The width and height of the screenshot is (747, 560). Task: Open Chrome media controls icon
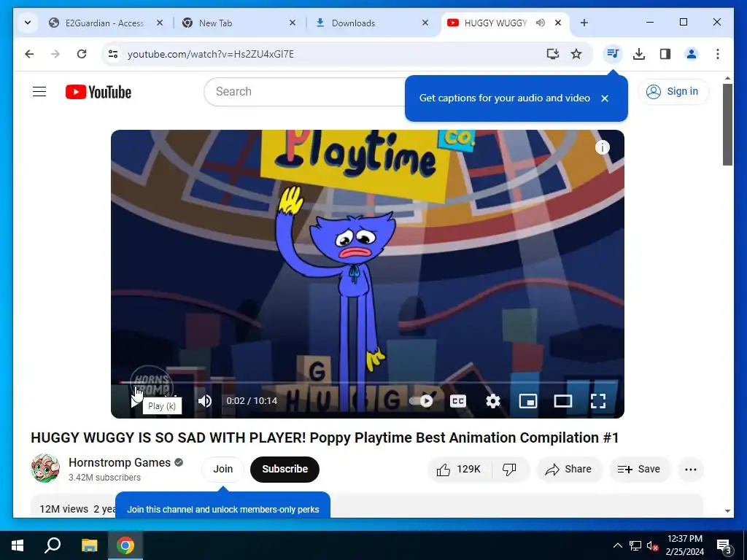pos(613,54)
